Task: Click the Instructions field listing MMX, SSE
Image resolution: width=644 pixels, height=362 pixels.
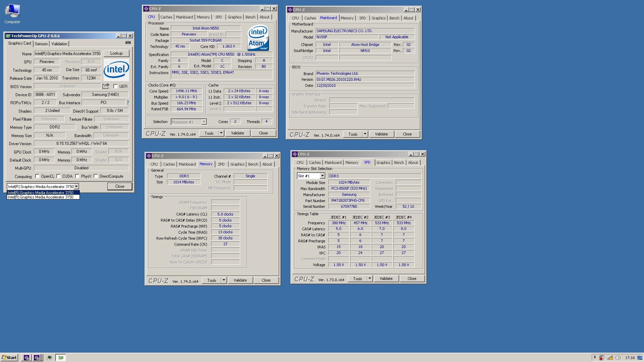Action: tap(221, 75)
